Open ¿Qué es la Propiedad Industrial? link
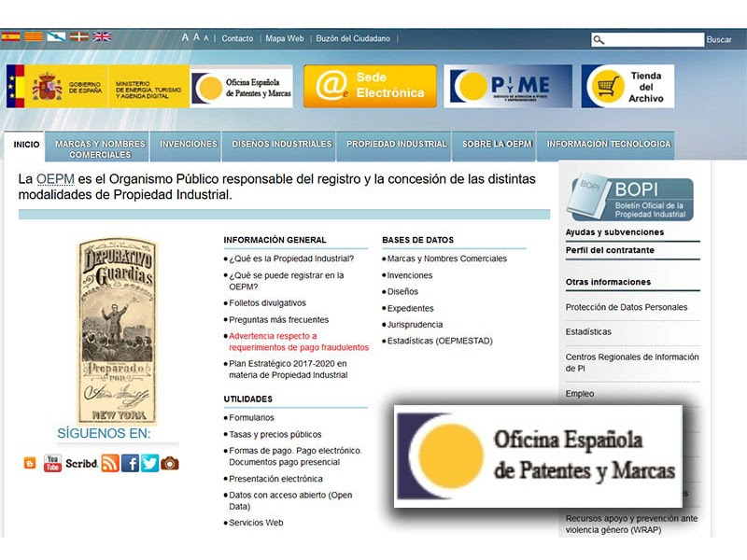 coord(291,259)
